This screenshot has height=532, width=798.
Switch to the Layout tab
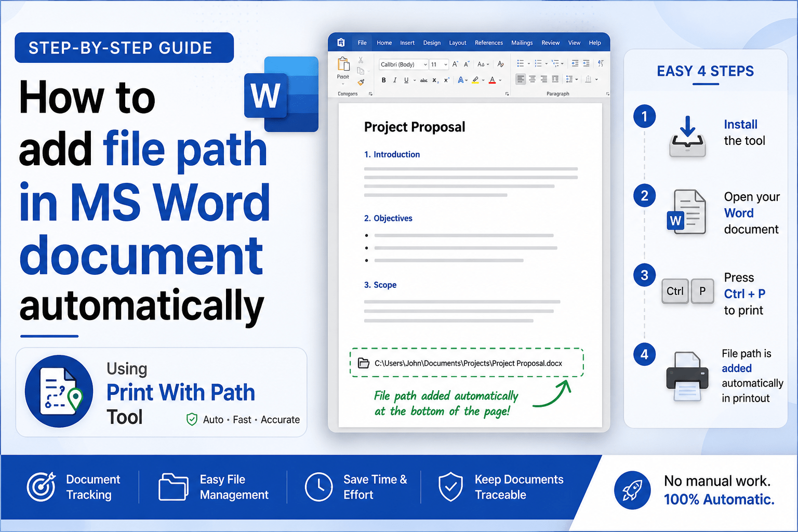point(458,43)
